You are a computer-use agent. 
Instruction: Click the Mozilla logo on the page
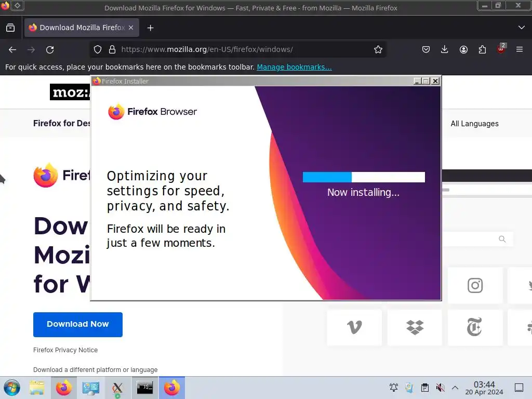(x=70, y=92)
